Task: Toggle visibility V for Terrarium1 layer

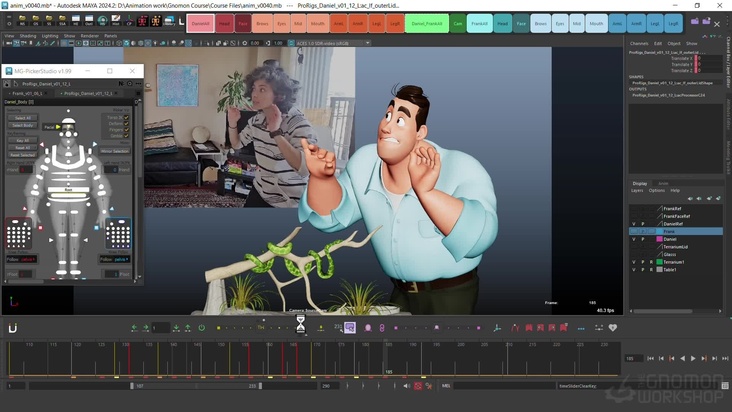Action: tap(634, 262)
